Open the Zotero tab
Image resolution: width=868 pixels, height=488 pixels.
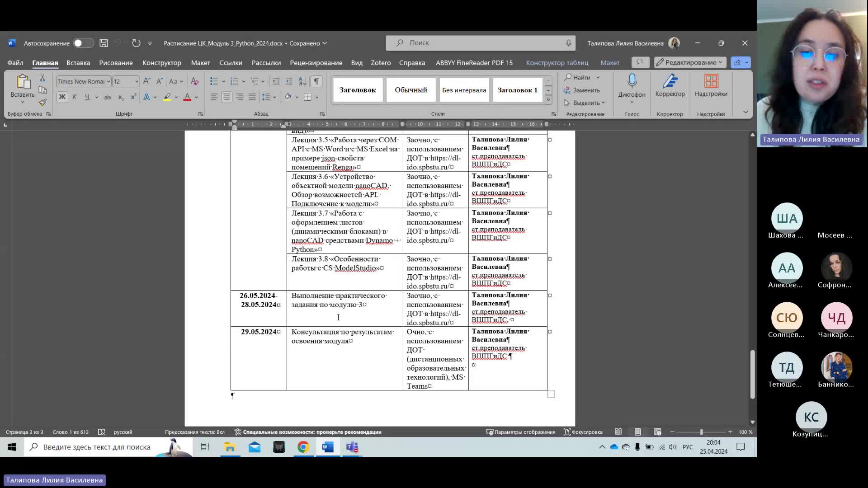(381, 63)
